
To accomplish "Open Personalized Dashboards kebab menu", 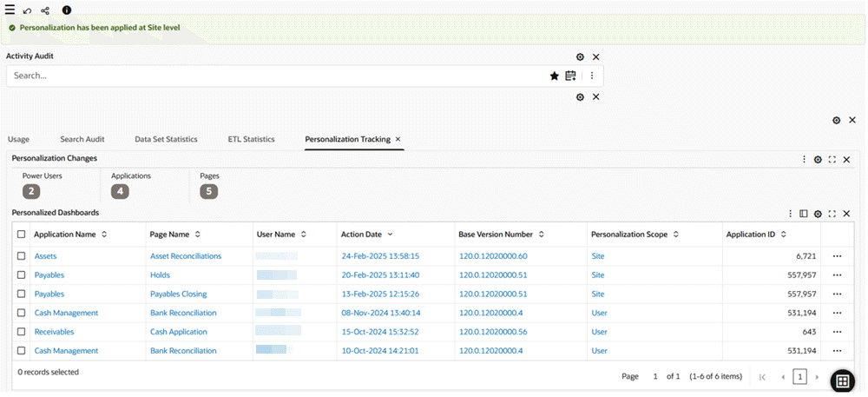I will pyautogui.click(x=790, y=214).
